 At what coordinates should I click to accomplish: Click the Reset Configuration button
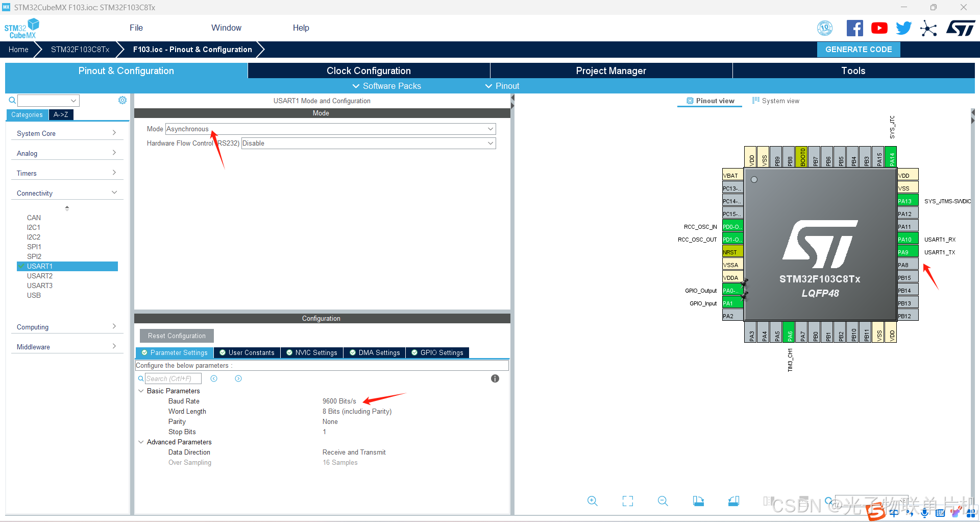point(177,336)
